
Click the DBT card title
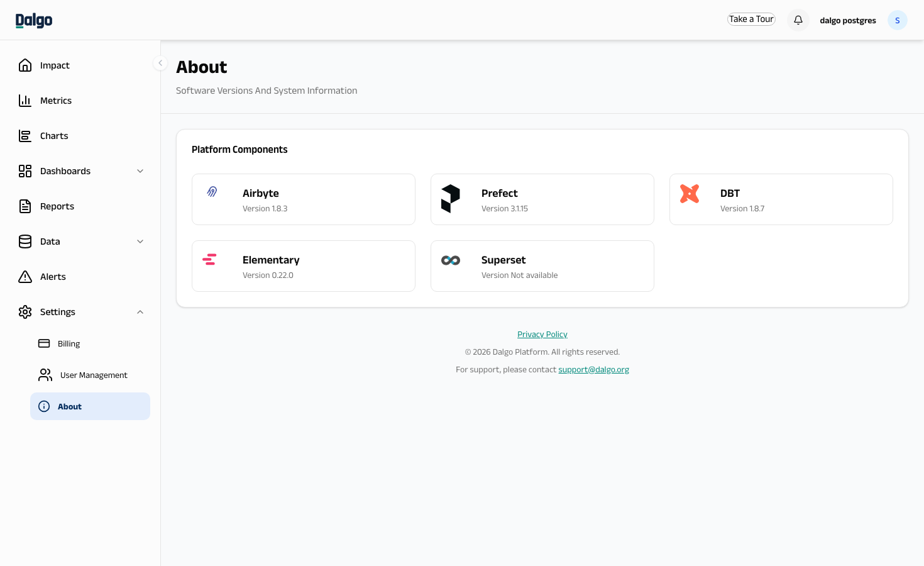click(730, 193)
